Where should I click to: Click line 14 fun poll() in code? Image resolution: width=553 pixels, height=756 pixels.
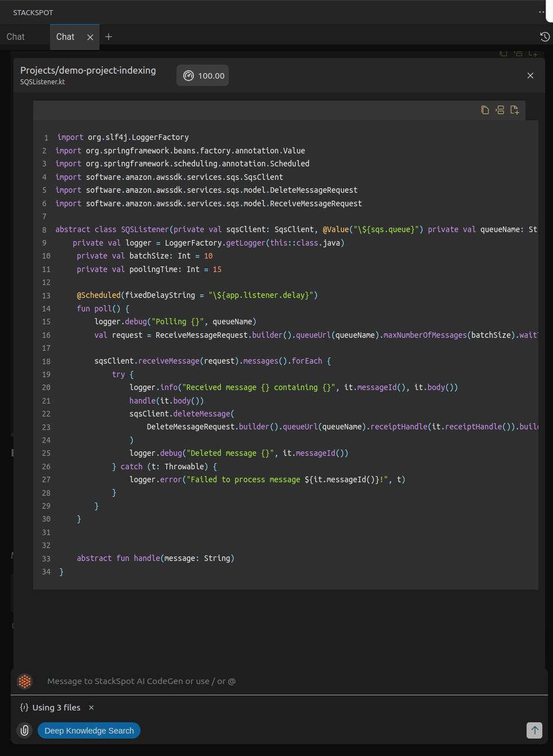(103, 309)
